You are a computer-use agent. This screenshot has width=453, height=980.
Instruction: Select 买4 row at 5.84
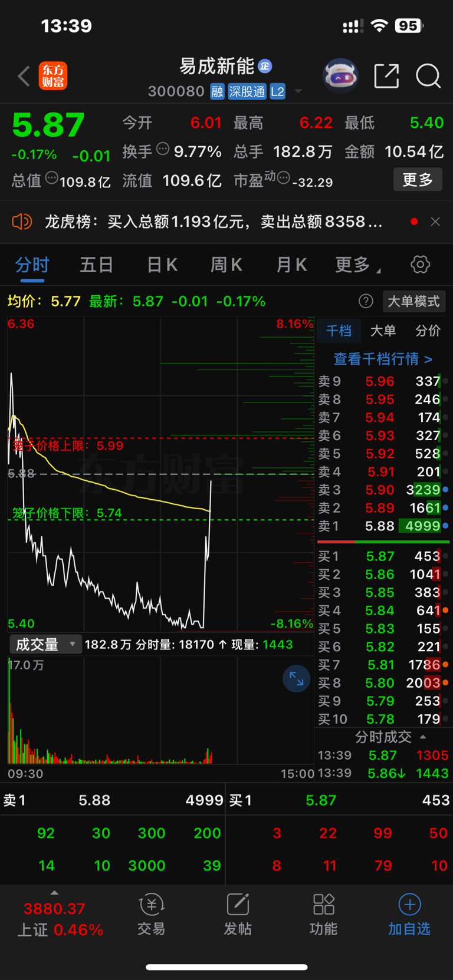(x=383, y=611)
